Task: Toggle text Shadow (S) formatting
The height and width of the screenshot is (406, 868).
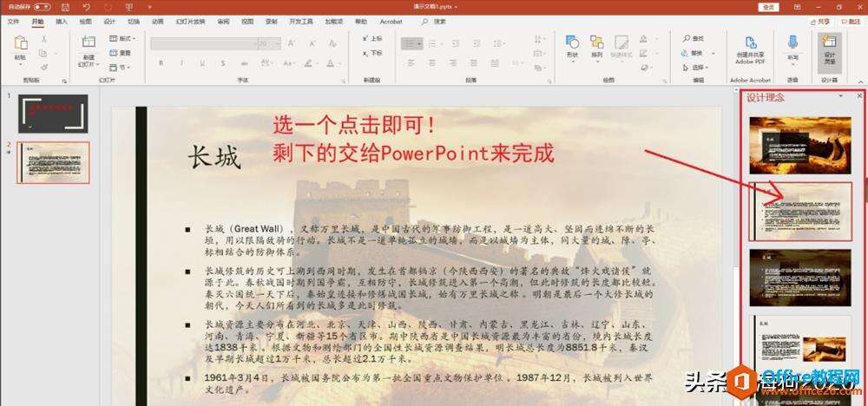Action: (x=222, y=63)
